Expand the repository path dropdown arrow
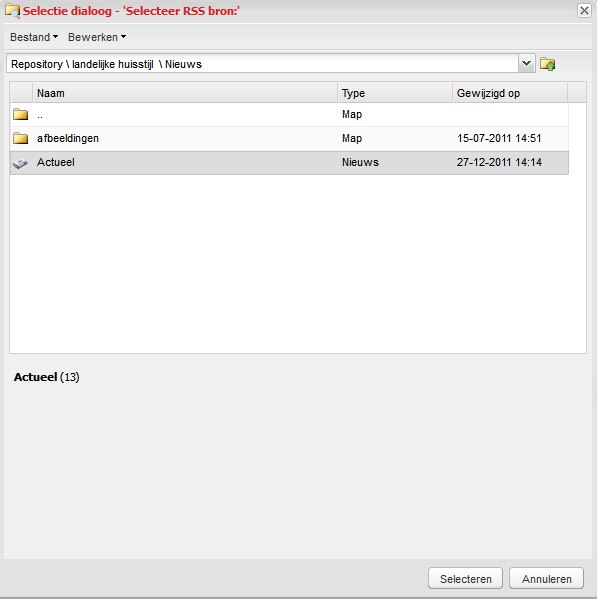Viewport: 597px width, 599px height. 526,63
